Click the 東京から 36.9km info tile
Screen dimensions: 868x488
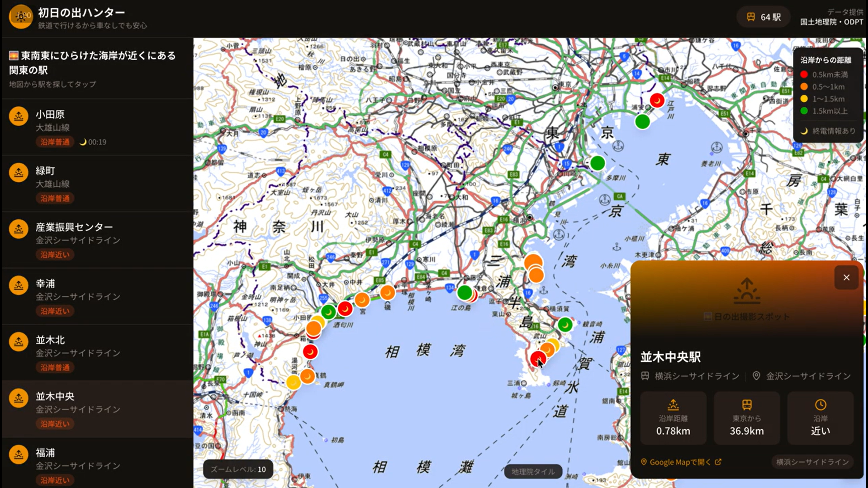pos(746,418)
